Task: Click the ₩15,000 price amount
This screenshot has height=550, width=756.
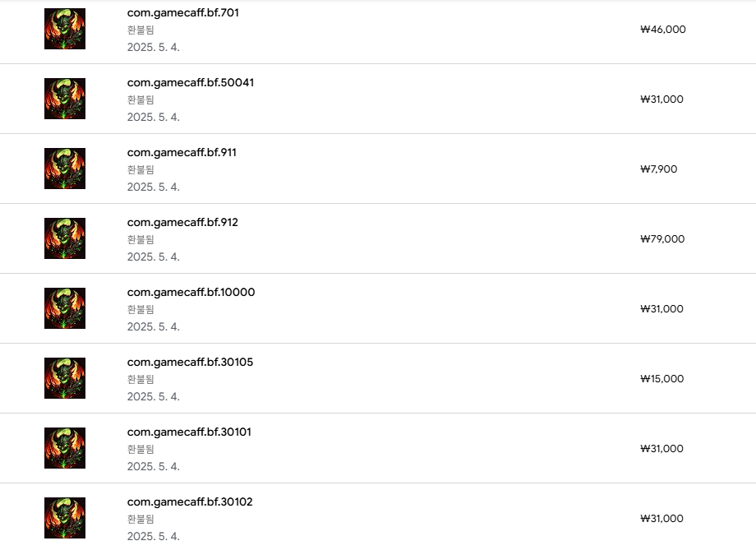Action: tap(662, 379)
